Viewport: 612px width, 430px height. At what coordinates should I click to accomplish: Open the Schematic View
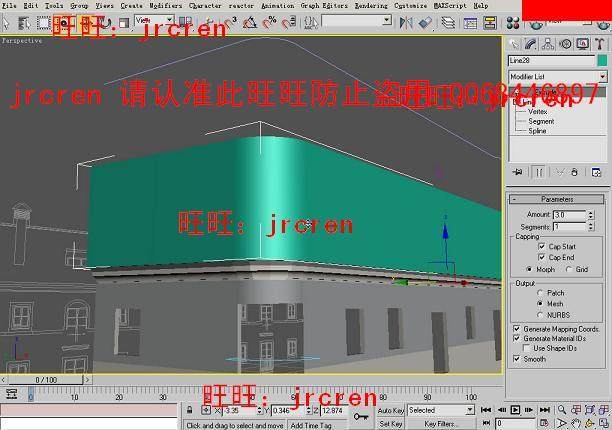coord(489,23)
